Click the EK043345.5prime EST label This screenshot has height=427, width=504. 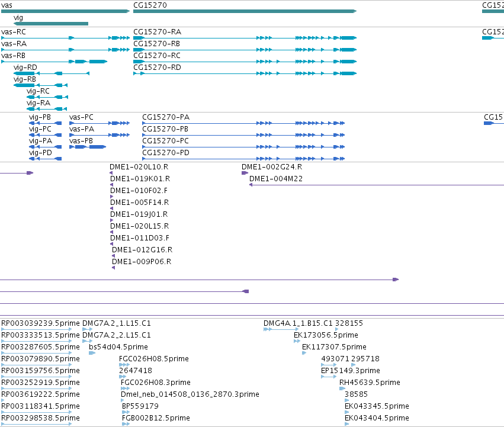pos(377,406)
